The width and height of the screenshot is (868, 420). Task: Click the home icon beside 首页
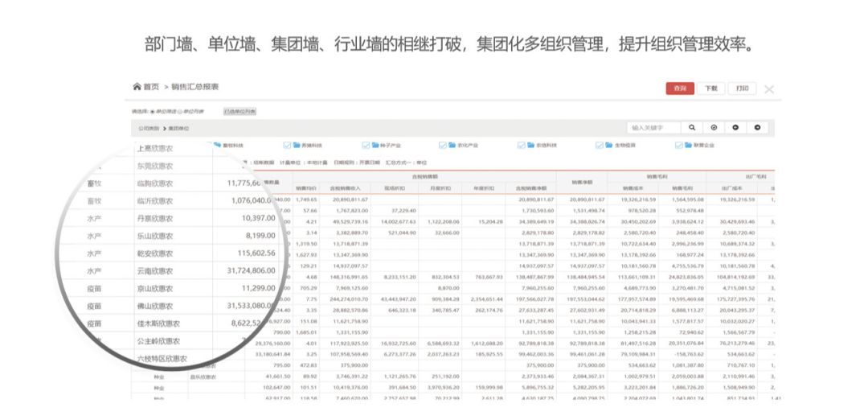[137, 86]
